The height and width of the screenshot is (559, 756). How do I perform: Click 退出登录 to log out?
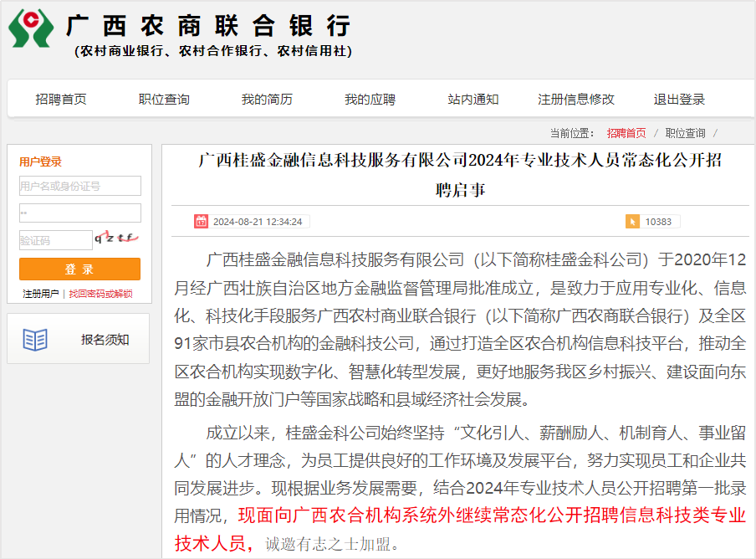[679, 100]
